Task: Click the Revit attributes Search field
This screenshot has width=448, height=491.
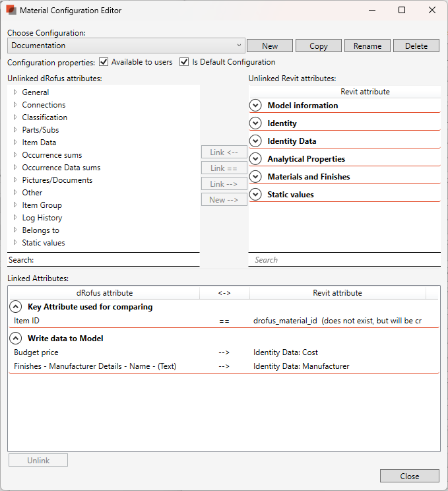Action: [344, 260]
